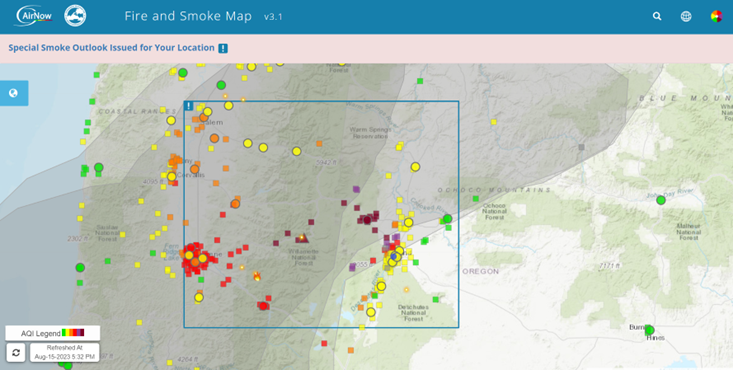Click the round agency logo beside AirNow
The height and width of the screenshot is (370, 733).
tap(75, 16)
